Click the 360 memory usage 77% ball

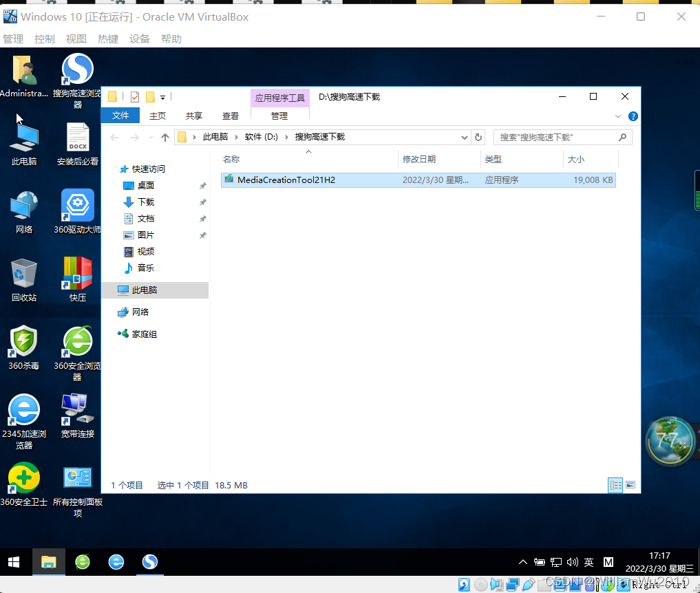670,441
